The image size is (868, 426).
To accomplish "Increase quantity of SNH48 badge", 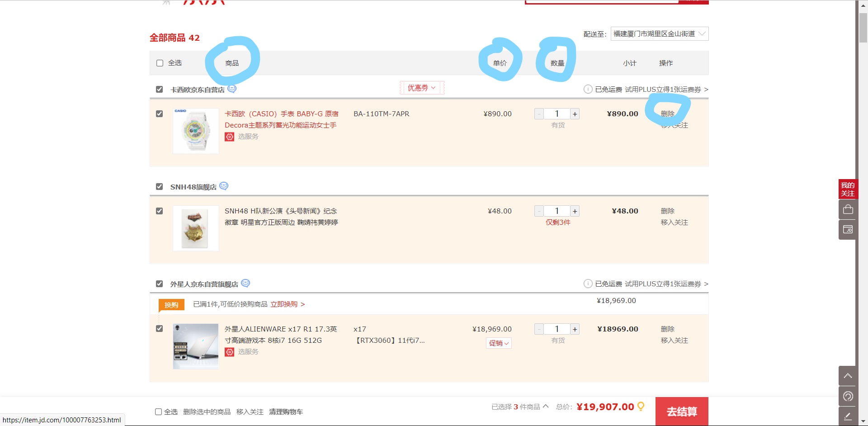I will pos(575,211).
